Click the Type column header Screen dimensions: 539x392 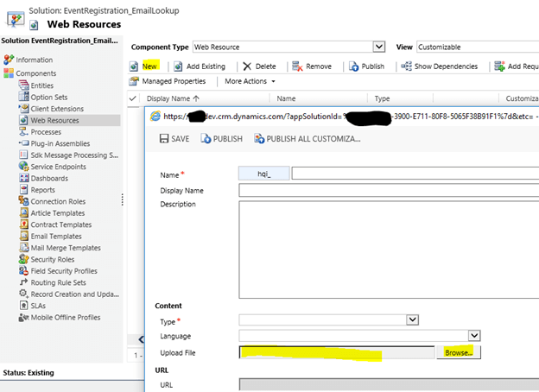382,98
